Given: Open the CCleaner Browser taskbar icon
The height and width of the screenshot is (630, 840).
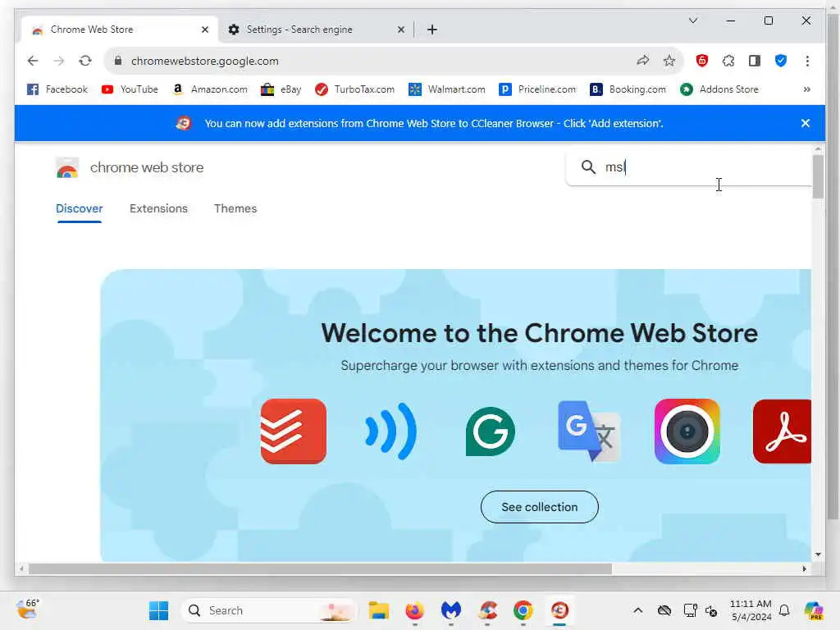Looking at the screenshot, I should coord(559,610).
